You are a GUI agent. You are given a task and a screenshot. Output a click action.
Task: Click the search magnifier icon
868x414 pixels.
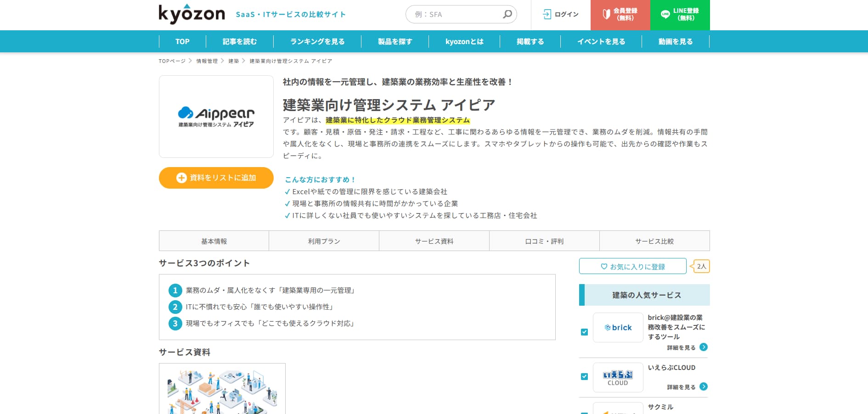pyautogui.click(x=507, y=14)
